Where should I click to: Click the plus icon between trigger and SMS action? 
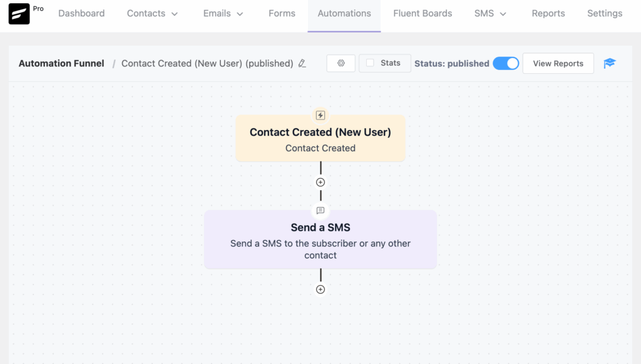click(x=320, y=182)
